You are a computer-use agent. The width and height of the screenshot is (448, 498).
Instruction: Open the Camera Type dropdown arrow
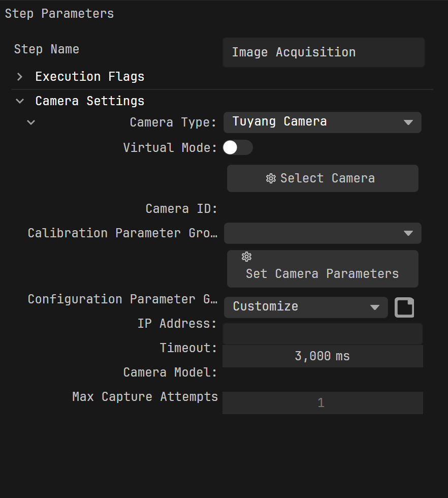pyautogui.click(x=408, y=122)
